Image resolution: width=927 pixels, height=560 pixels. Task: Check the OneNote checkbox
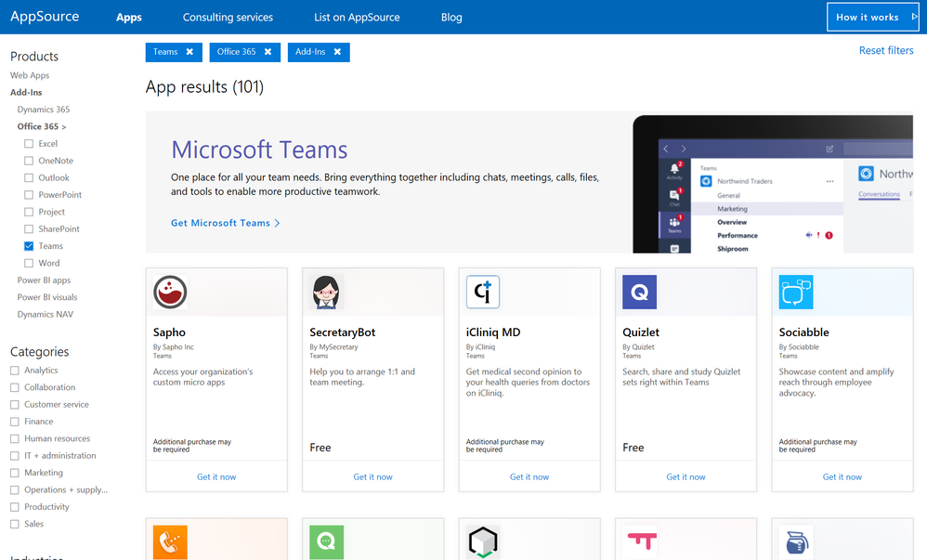coord(29,161)
